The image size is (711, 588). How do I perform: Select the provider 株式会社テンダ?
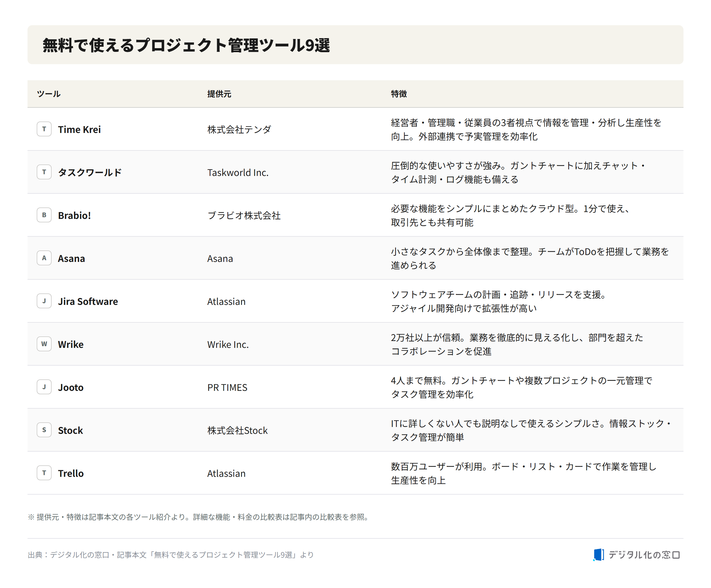pyautogui.click(x=239, y=129)
